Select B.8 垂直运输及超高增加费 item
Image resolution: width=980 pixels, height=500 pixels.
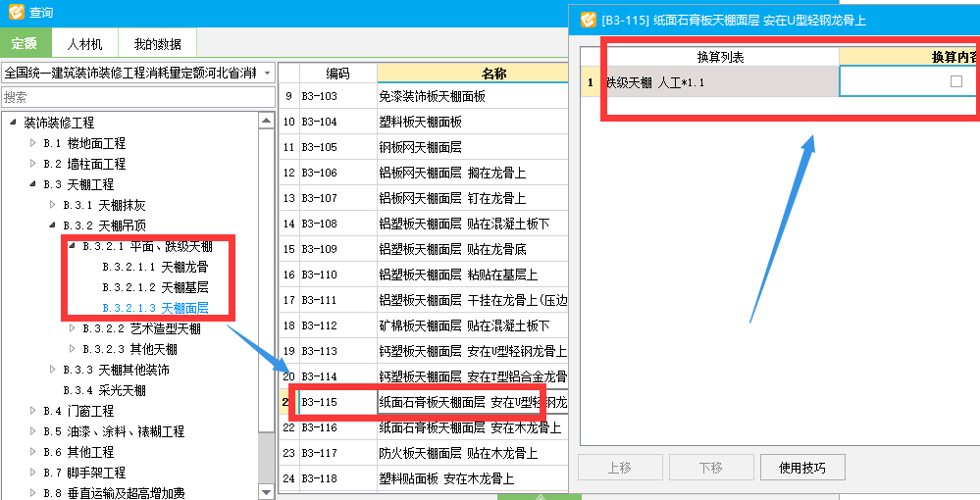(114, 492)
